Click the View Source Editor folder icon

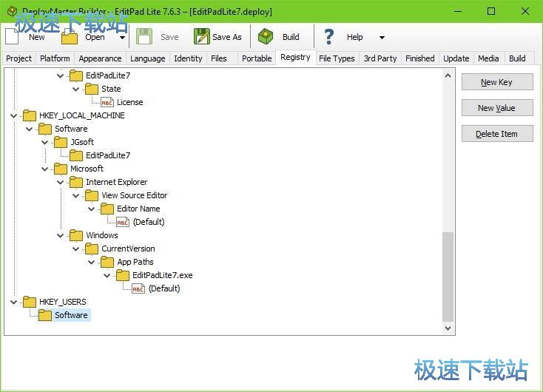tap(92, 195)
